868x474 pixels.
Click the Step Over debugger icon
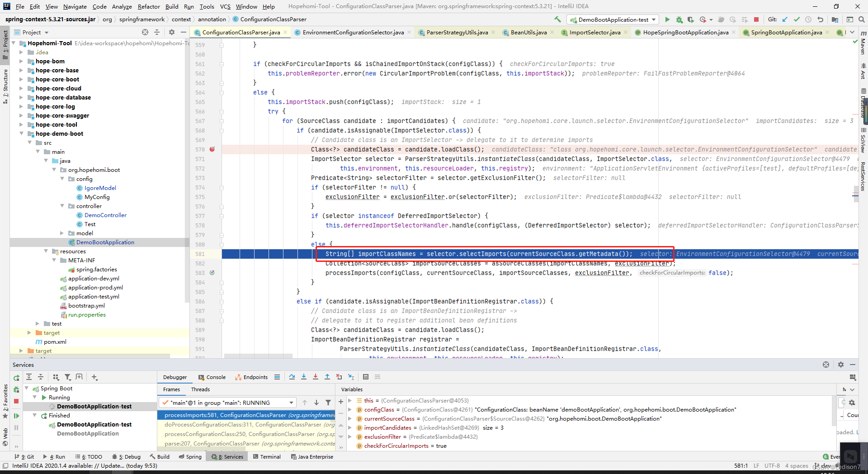pyautogui.click(x=292, y=377)
